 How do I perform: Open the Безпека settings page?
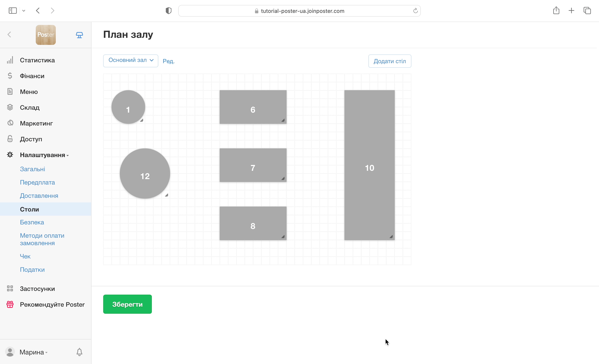click(32, 222)
